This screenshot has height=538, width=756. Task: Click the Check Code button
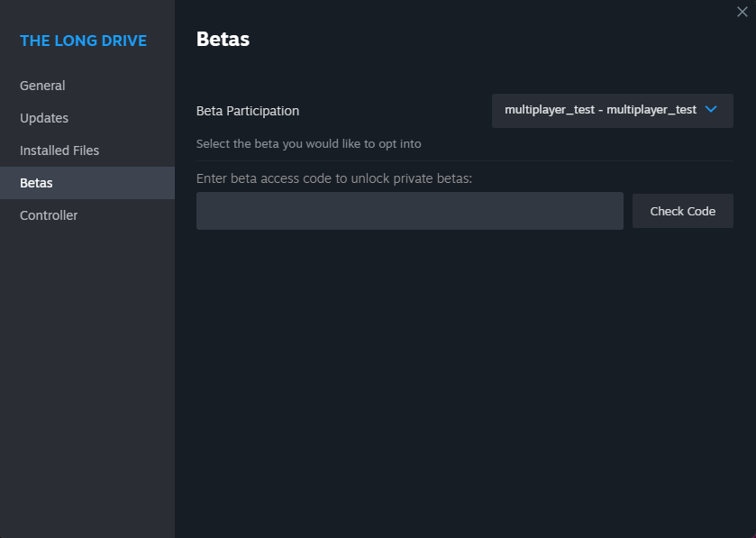click(x=683, y=211)
